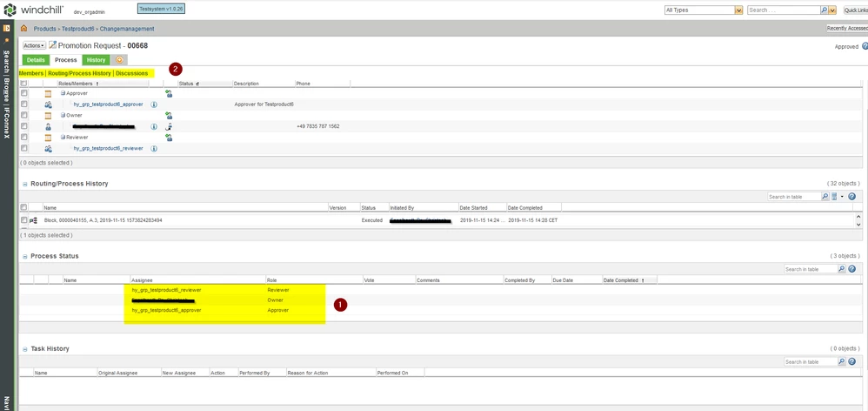Click info icon for hy_grp_testproduct6_approver

[x=154, y=104]
